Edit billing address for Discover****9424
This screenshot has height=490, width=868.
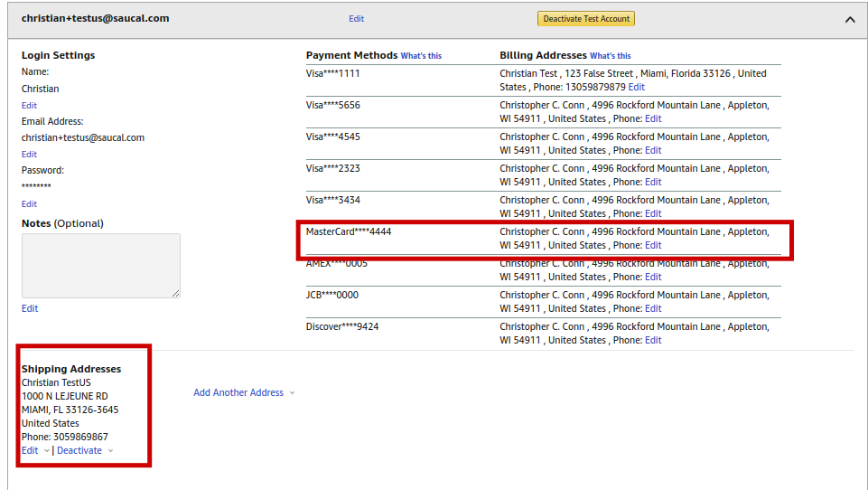(x=653, y=340)
